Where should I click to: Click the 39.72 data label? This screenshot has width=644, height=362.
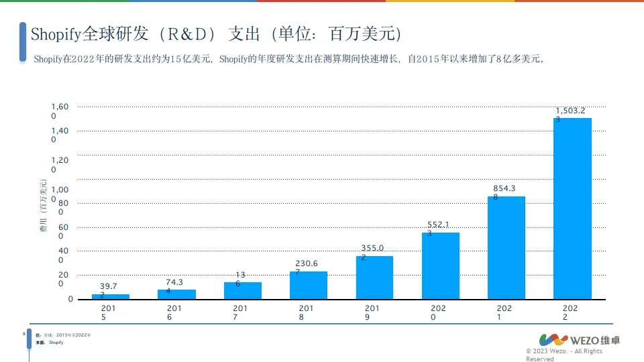109,290
